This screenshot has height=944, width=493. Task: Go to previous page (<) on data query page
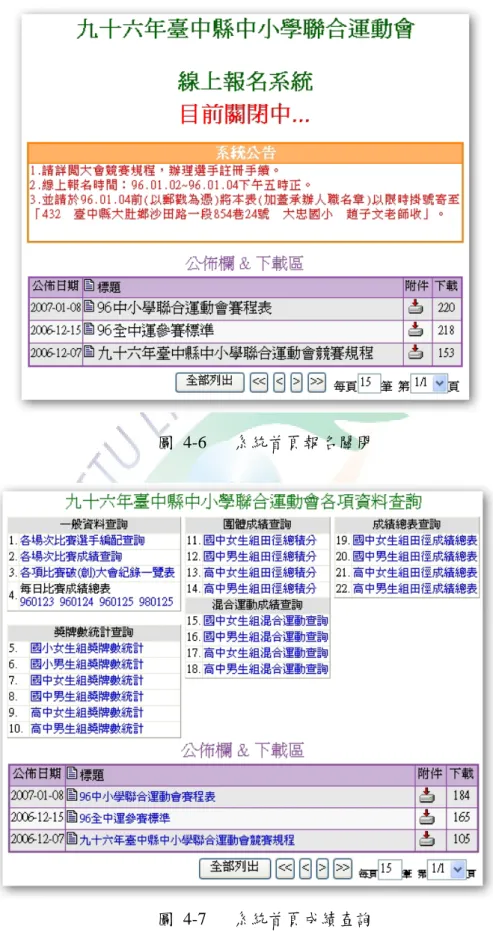pyautogui.click(x=305, y=868)
